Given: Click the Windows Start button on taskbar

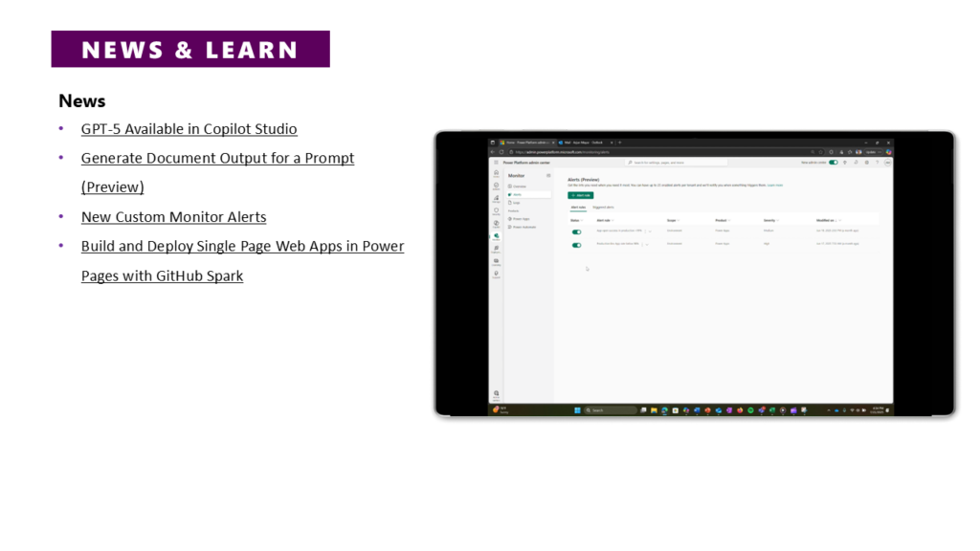Looking at the screenshot, I should click(577, 410).
